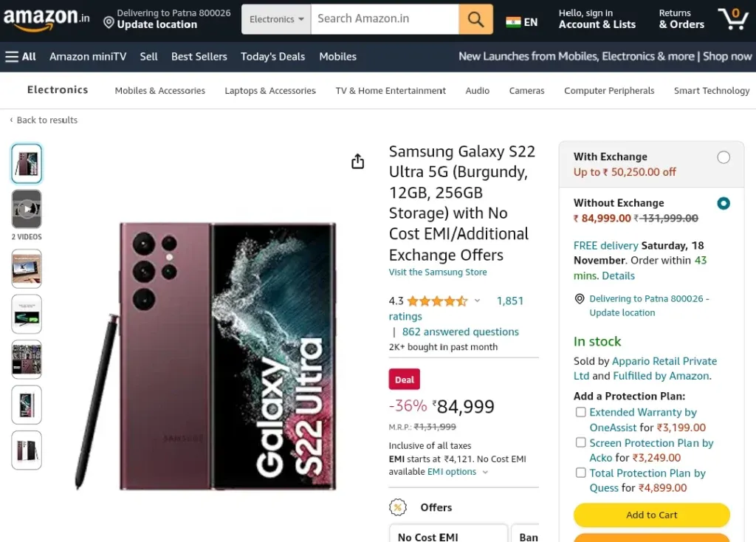Share this product via share icon
This screenshot has width=756, height=542.
[358, 162]
